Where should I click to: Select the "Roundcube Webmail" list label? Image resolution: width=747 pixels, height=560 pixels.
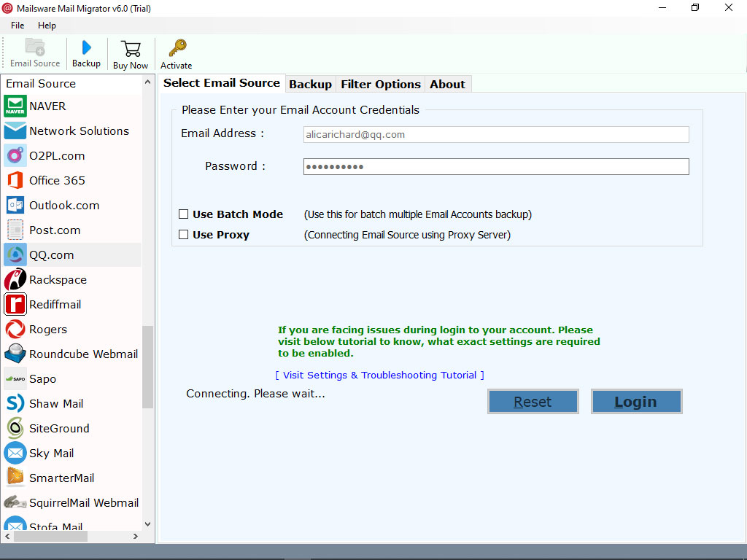(x=84, y=354)
